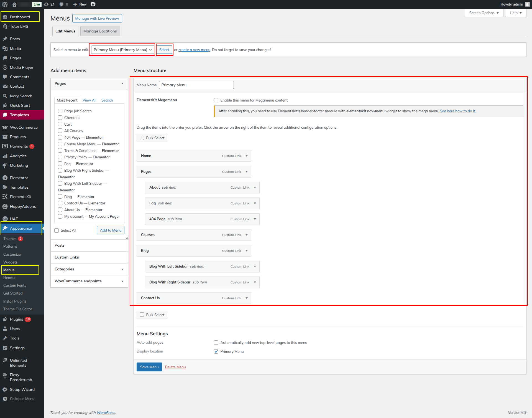Click the Save Menu button
Image resolution: width=532 pixels, height=418 pixels.
tap(149, 367)
